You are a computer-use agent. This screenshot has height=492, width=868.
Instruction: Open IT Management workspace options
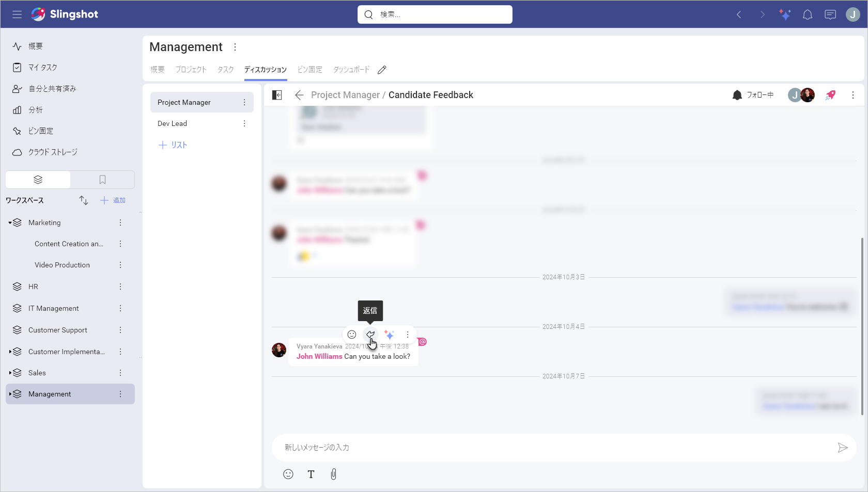click(120, 308)
